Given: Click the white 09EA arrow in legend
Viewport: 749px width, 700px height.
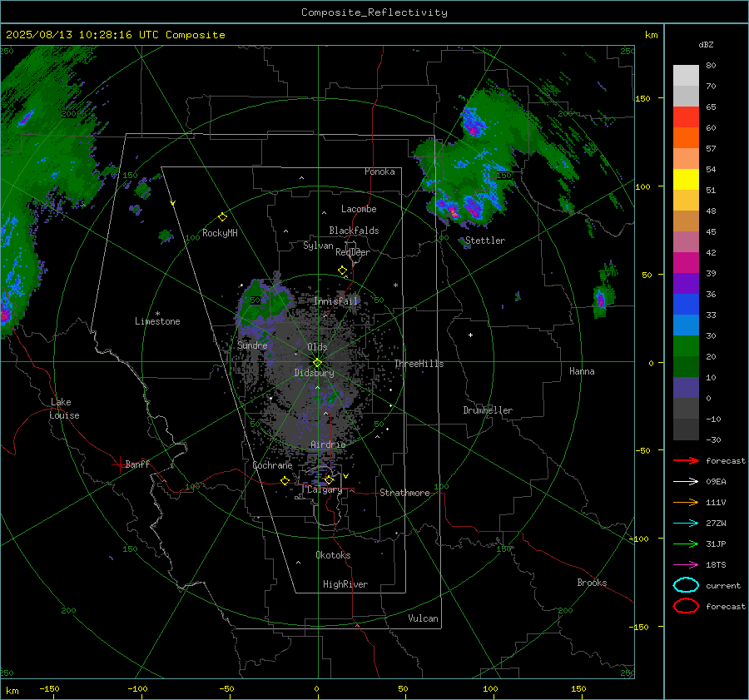Looking at the screenshot, I should (686, 482).
